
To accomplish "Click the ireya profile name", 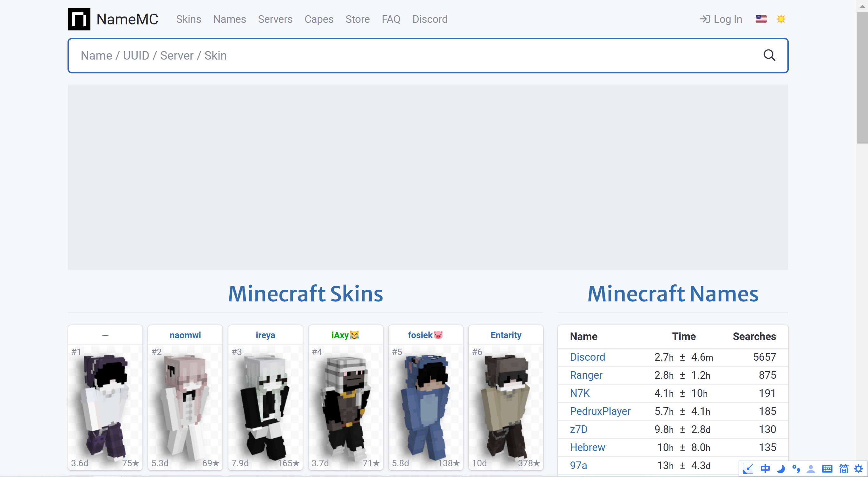I will [265, 335].
